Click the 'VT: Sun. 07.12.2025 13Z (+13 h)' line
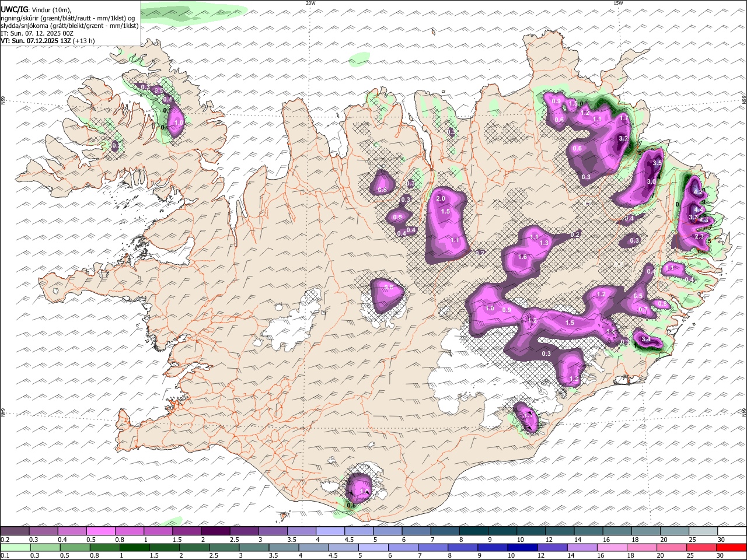Screen dimensions: 747x560 48,41
